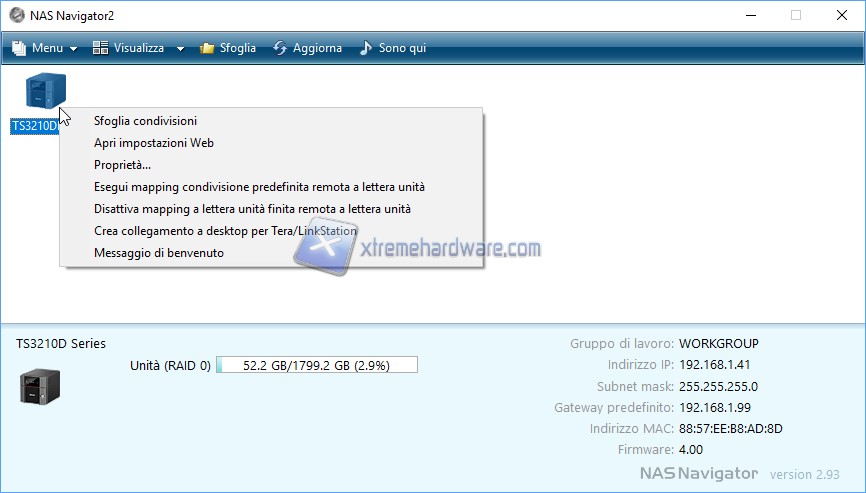This screenshot has height=493, width=866.
Task: Expand the Menu dropdown arrow
Action: pos(74,49)
